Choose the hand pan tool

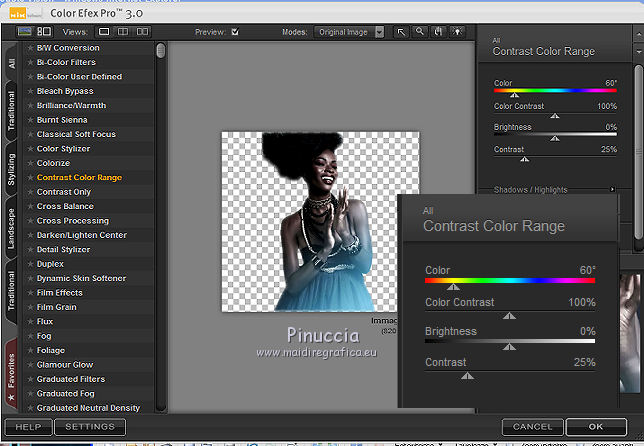tap(440, 32)
